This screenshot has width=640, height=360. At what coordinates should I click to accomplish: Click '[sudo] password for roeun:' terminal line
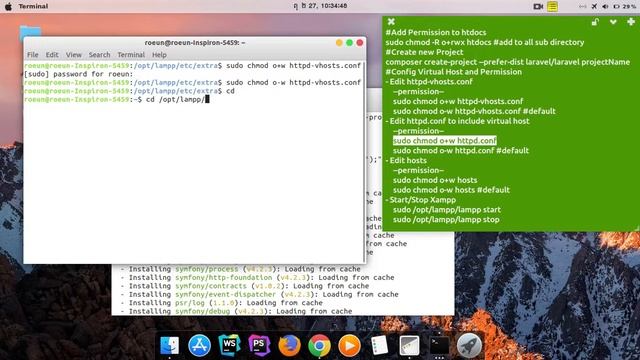[x=79, y=74]
